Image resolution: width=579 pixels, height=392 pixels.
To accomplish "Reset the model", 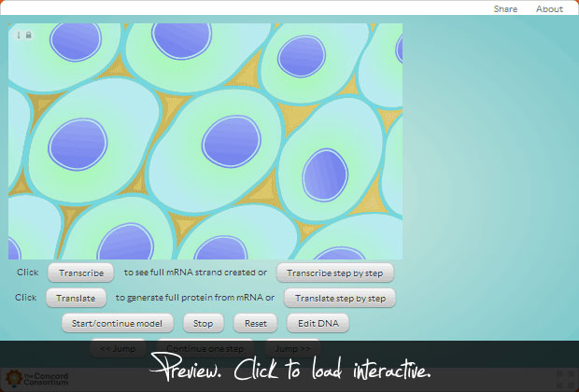I will click(255, 323).
